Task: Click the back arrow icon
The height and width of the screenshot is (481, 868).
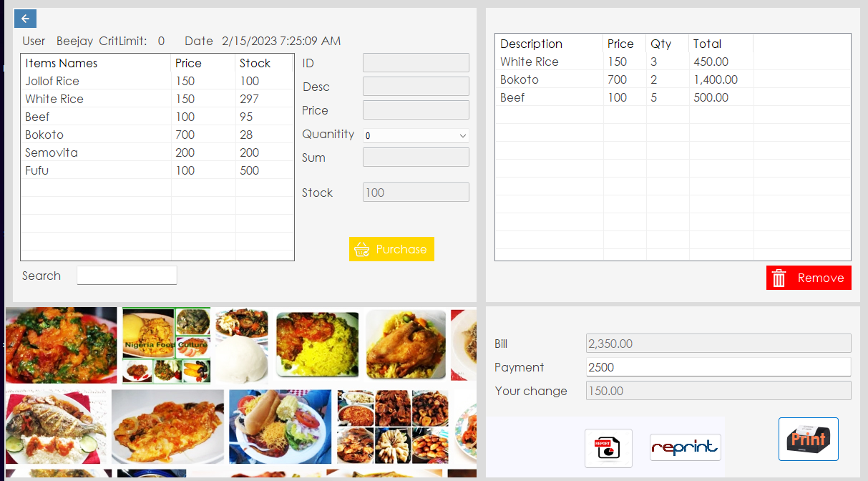Action: coord(25,18)
